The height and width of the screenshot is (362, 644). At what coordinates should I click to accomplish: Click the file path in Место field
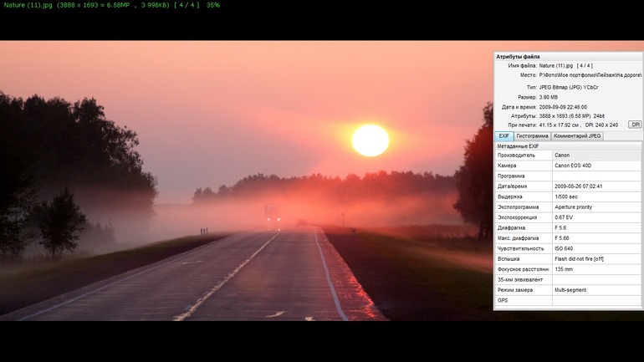click(x=590, y=75)
